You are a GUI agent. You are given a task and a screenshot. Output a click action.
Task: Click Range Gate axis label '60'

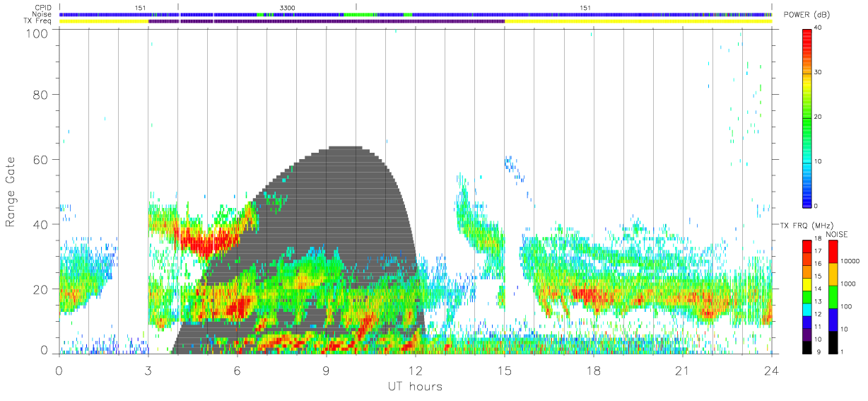(41, 160)
